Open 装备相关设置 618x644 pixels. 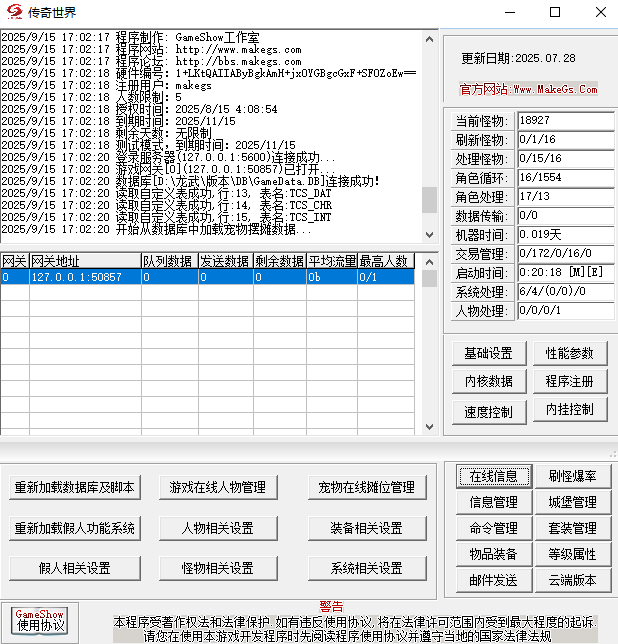coord(367,528)
